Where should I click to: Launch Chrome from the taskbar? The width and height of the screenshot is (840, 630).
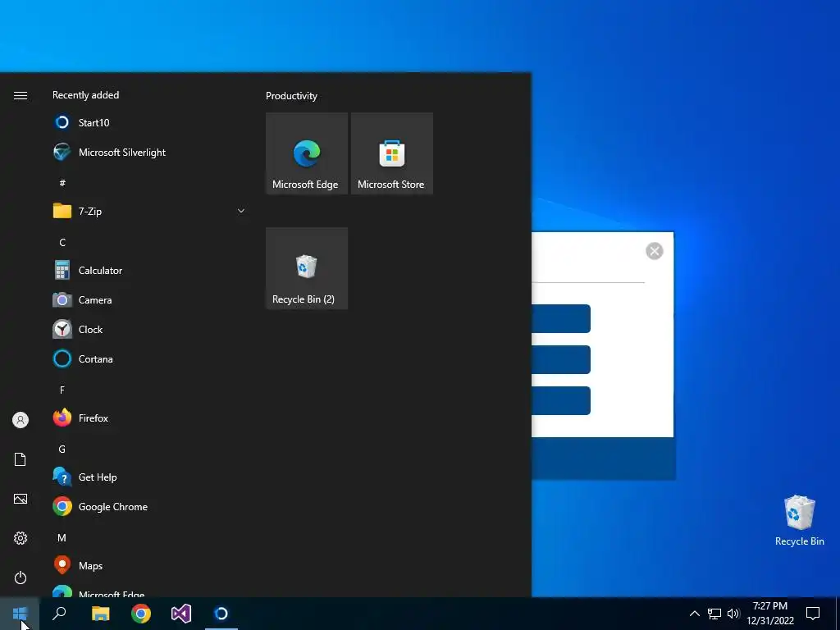tap(141, 614)
